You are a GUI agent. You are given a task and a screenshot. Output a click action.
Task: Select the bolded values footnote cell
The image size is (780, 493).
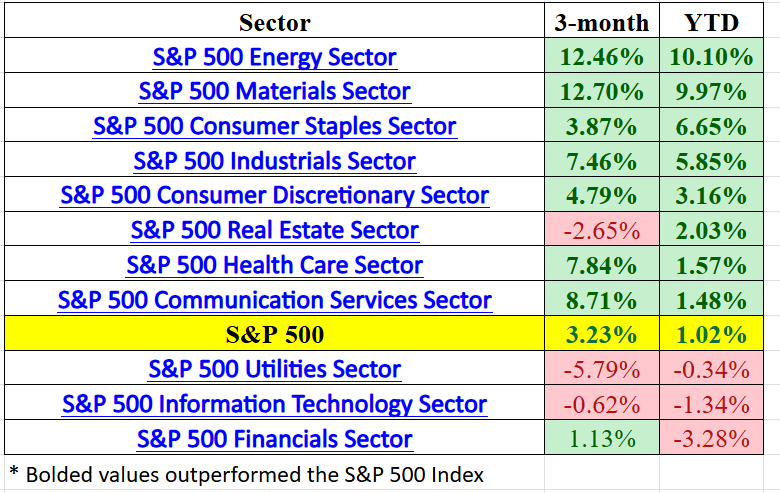[246, 474]
